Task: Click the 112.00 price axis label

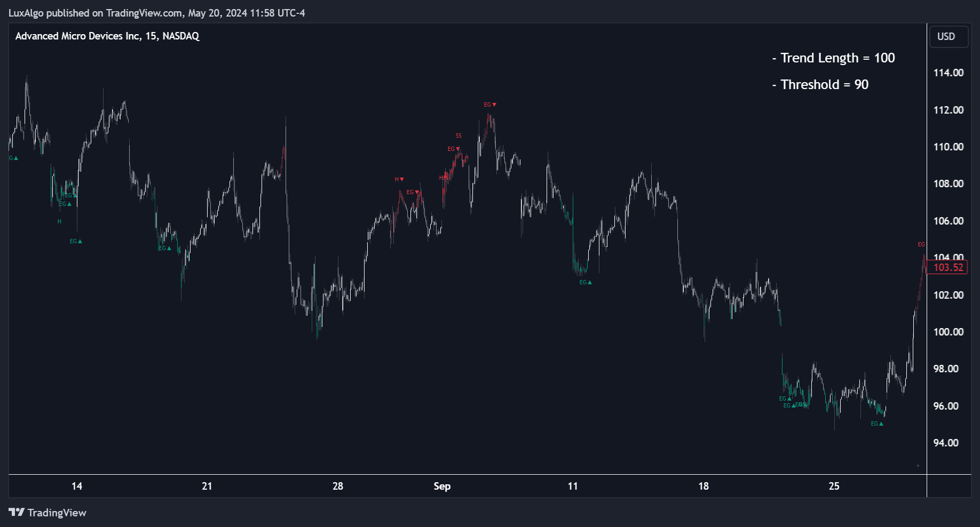Action: 948,110
